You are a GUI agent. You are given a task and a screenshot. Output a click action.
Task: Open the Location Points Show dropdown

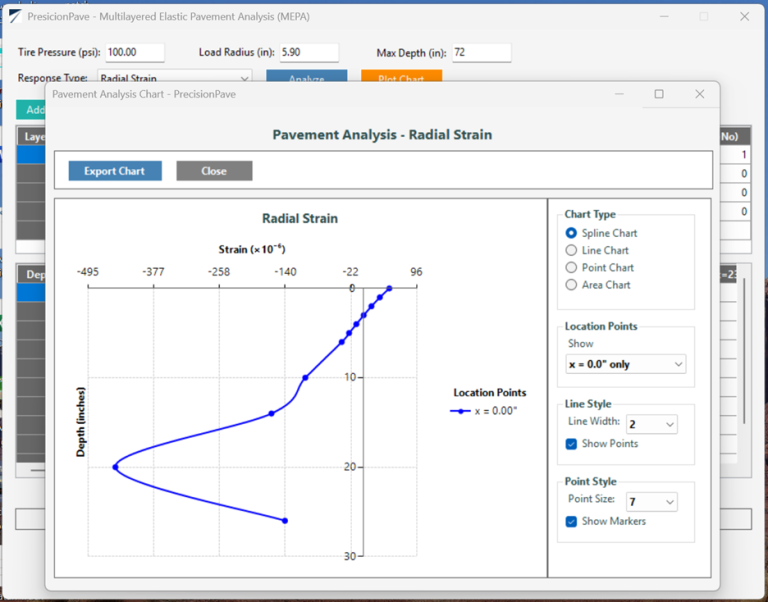625,364
